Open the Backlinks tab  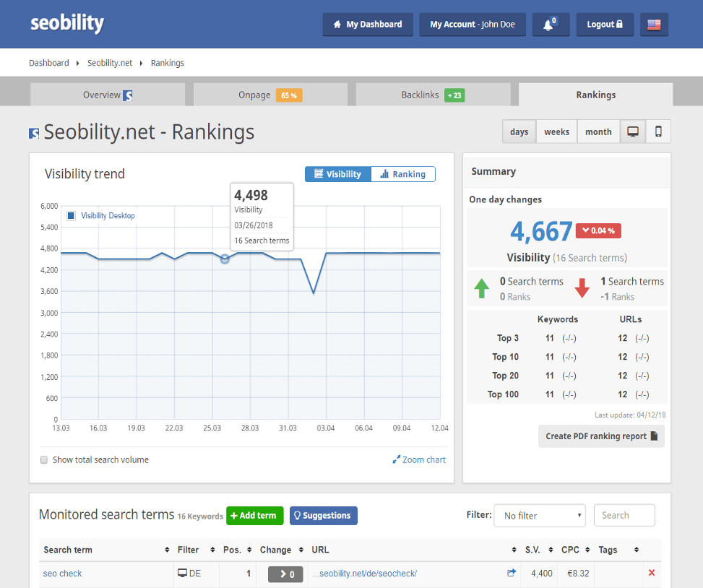click(433, 95)
